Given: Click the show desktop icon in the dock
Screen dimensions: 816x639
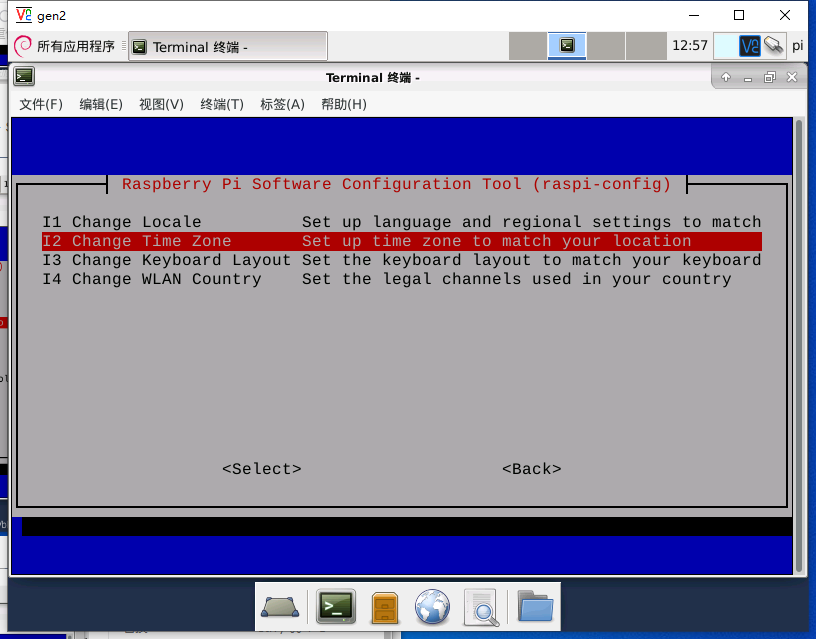Looking at the screenshot, I should pos(280,607).
